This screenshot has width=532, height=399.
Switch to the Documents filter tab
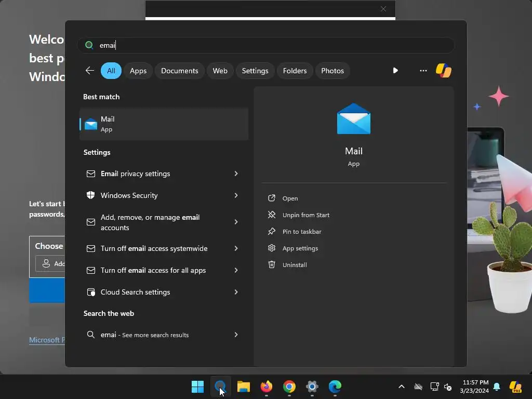179,71
